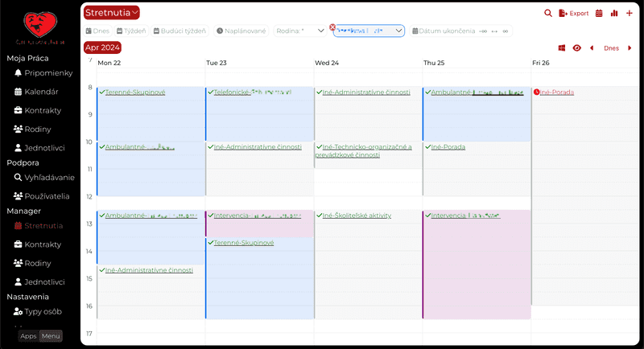
Task: Click the Export button
Action: coord(574,13)
